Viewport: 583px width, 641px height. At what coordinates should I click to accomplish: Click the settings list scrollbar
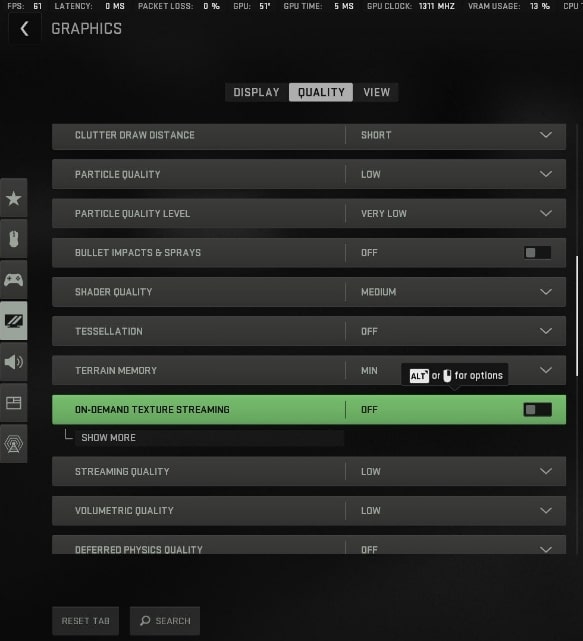coord(577,316)
